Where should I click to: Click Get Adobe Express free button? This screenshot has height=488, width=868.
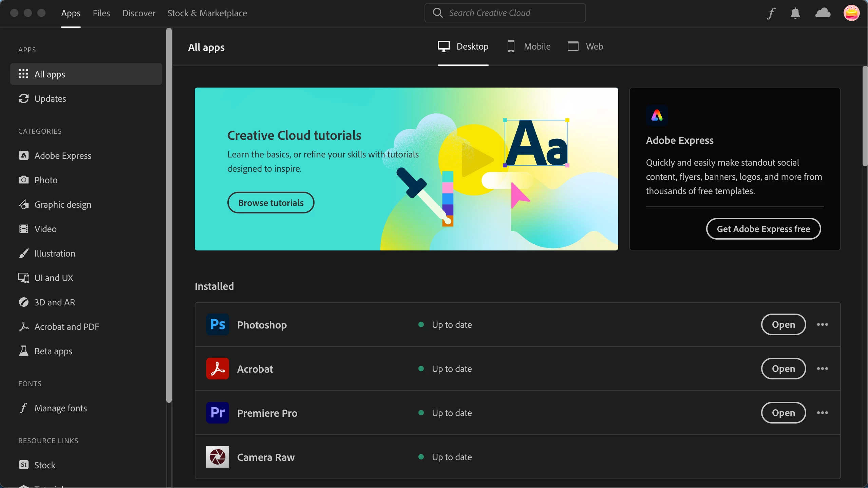(763, 229)
